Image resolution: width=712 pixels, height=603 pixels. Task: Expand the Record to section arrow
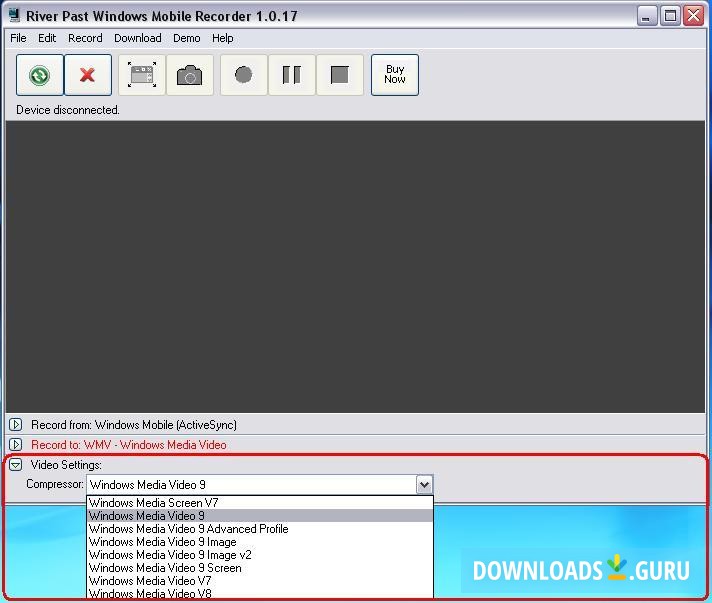15,445
